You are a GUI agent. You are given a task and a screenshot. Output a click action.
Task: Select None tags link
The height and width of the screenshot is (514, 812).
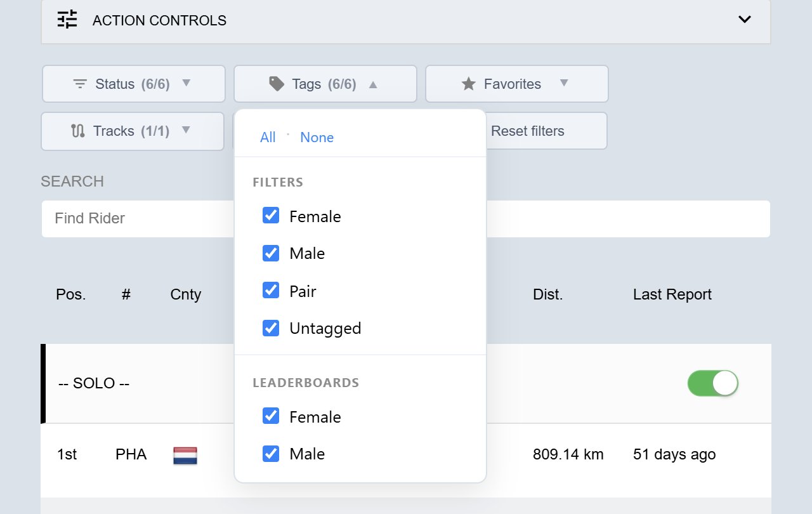coord(317,138)
